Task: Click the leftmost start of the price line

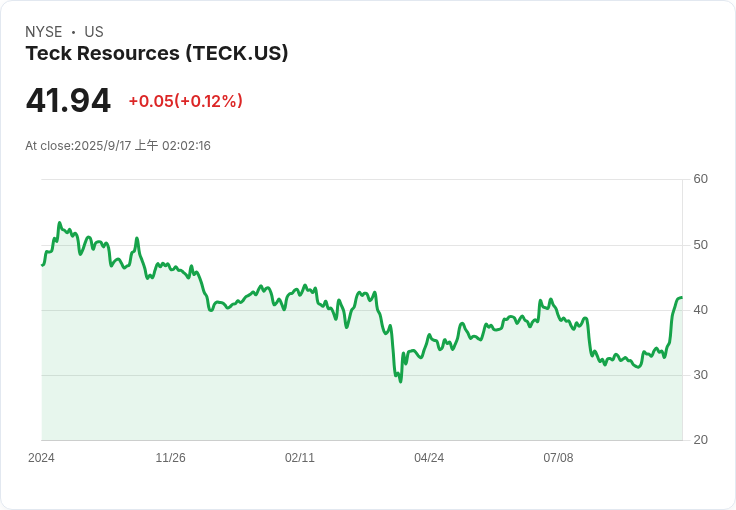Action: click(x=42, y=265)
